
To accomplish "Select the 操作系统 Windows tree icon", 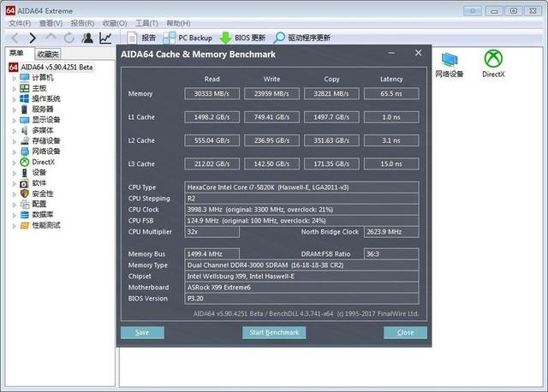I will click(25, 98).
